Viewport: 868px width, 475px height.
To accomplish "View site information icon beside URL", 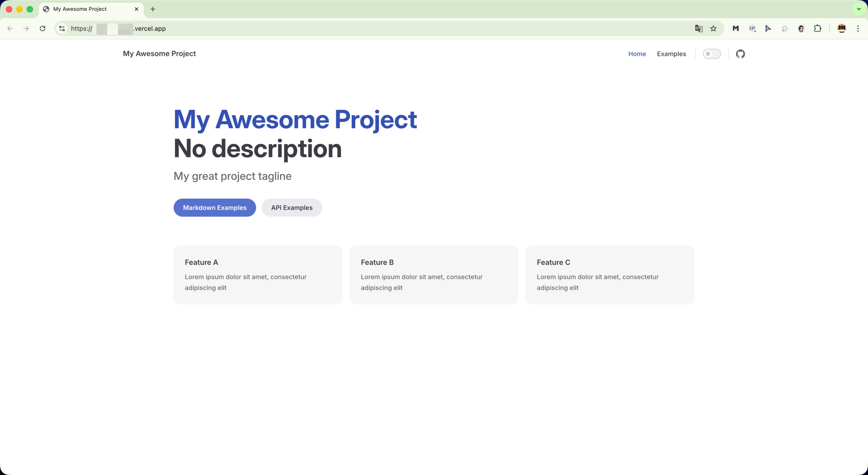I will [x=62, y=28].
